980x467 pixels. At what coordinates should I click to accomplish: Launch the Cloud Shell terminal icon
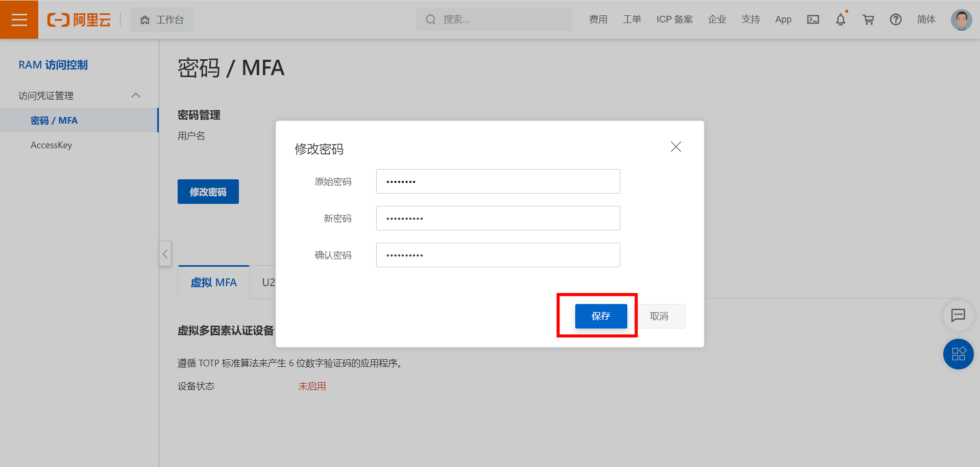point(813,19)
